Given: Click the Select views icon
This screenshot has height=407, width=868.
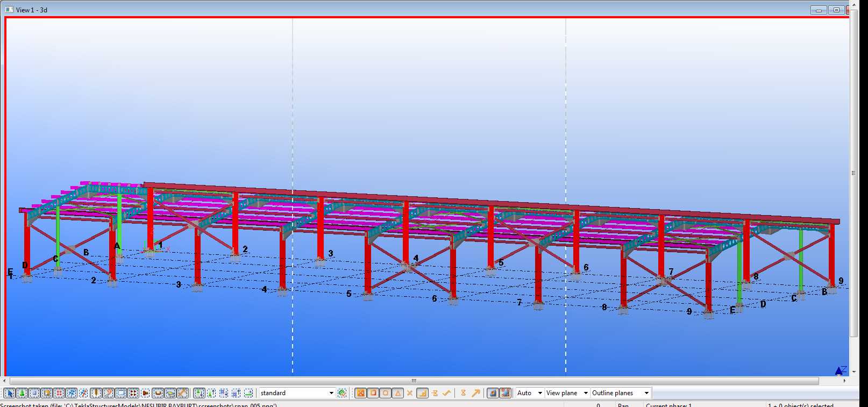Looking at the screenshot, I should click(x=121, y=393).
